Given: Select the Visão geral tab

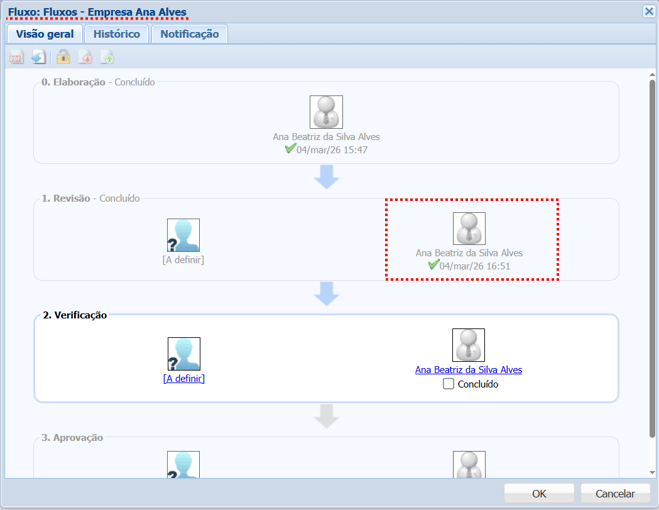Looking at the screenshot, I should (x=45, y=34).
